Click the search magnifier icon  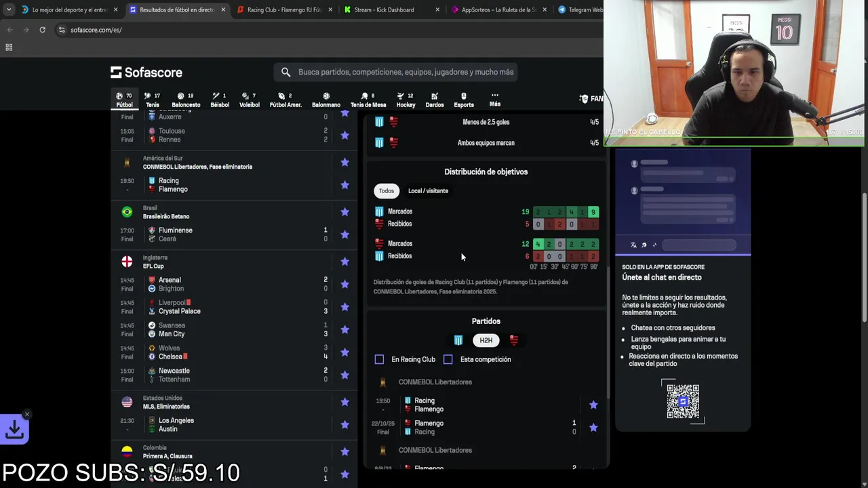point(285,72)
